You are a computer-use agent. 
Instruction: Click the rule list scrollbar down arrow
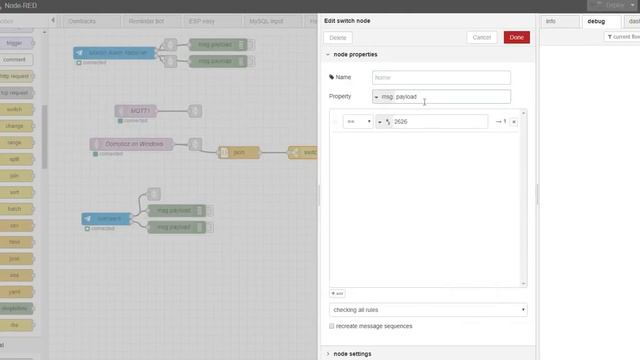(x=524, y=283)
